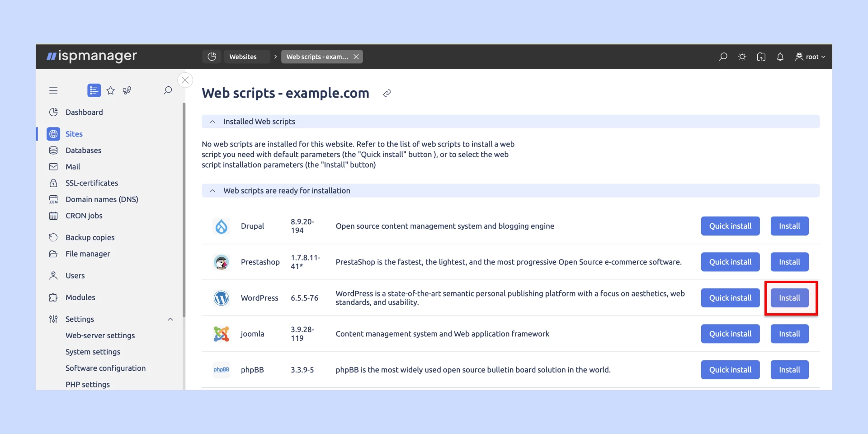Click WordPress version 6.5.5-76
Viewport: 868px width, 434px height.
pyautogui.click(x=304, y=298)
